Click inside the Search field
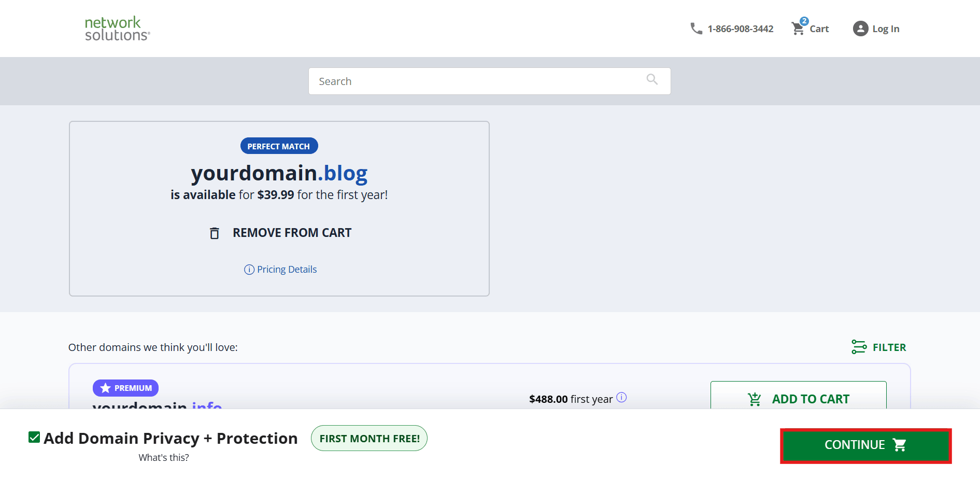 466,81
